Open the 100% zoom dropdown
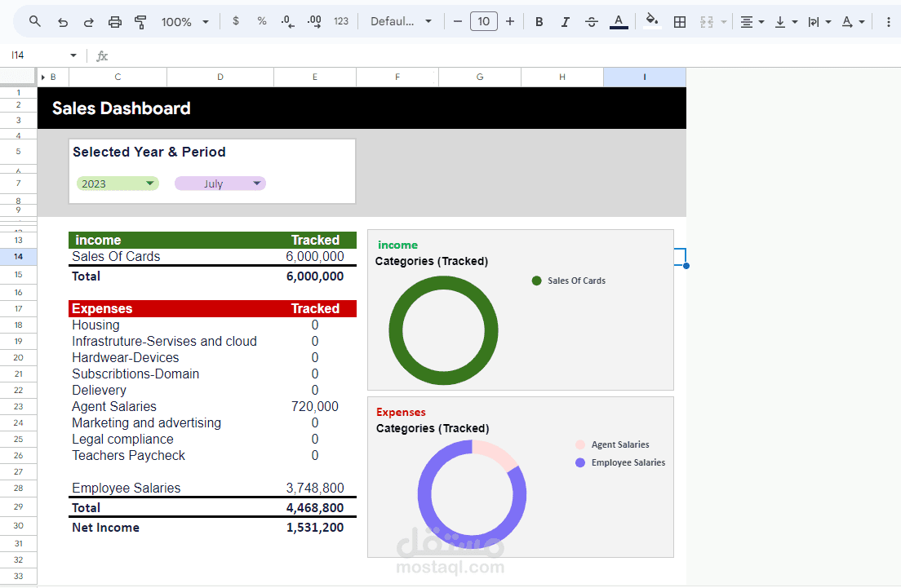 (x=185, y=22)
